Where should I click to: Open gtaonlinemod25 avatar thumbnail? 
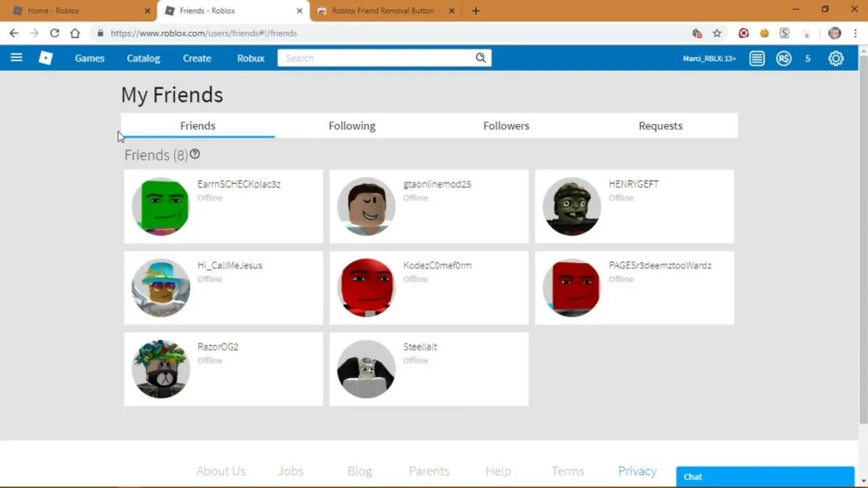click(x=366, y=207)
